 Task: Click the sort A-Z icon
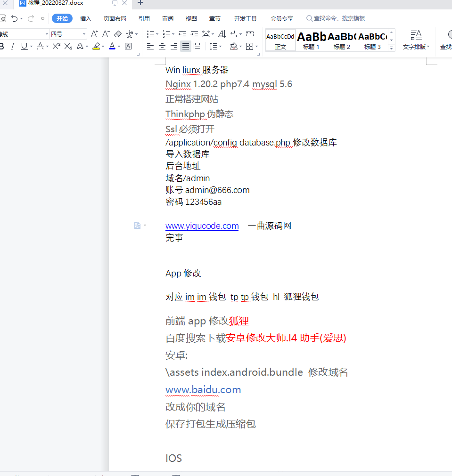point(222,34)
